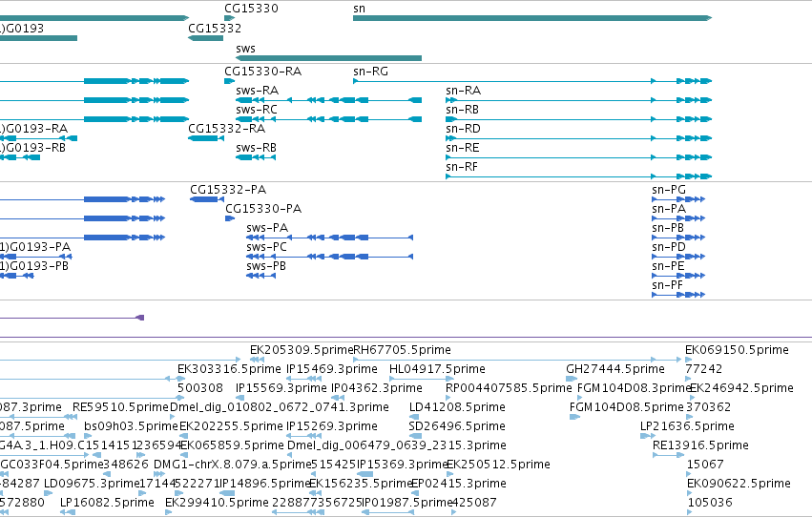812x517 pixels.
Task: Select EST EK205309.5prime
Action: coord(258,360)
